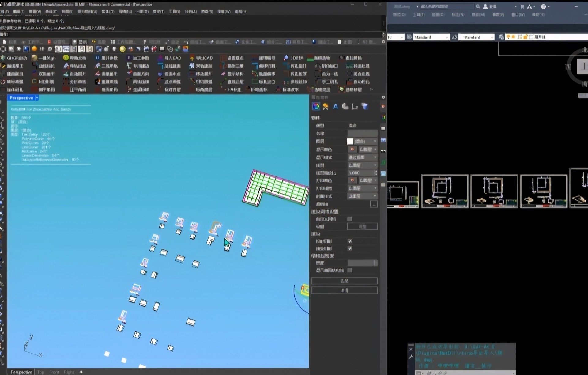588x375 pixels.
Task: Click the text 'A' properties tab icon
Action: click(336, 106)
